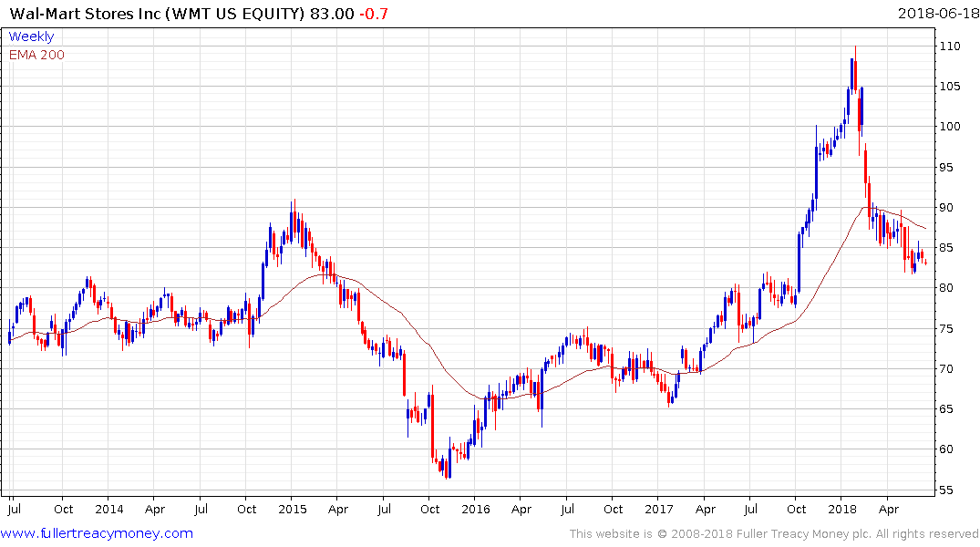Click the 65 price axis label
Screen dimensions: 980x547
click(x=946, y=409)
